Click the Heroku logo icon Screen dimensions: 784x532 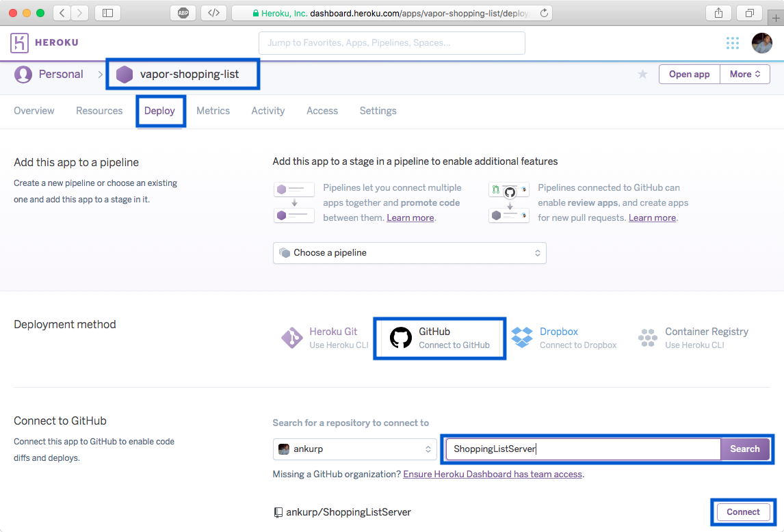(19, 43)
